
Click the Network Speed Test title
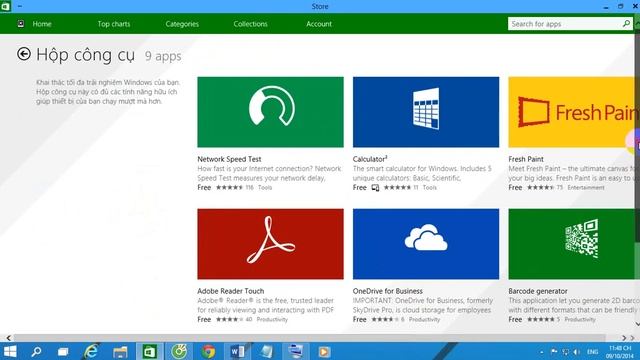coord(229,159)
